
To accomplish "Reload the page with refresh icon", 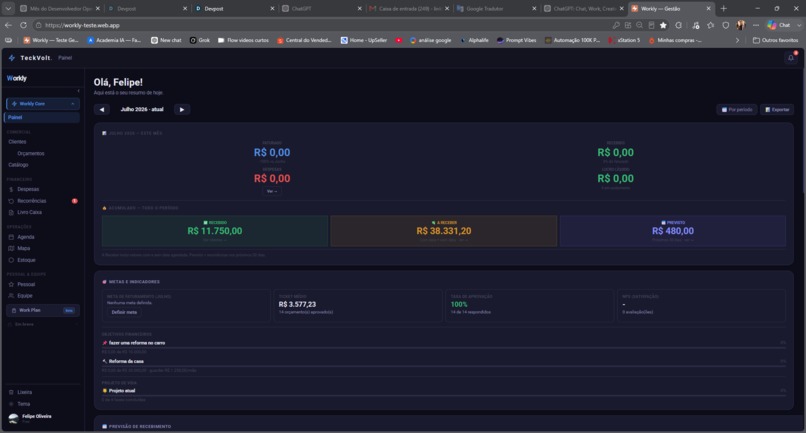I will [23, 25].
